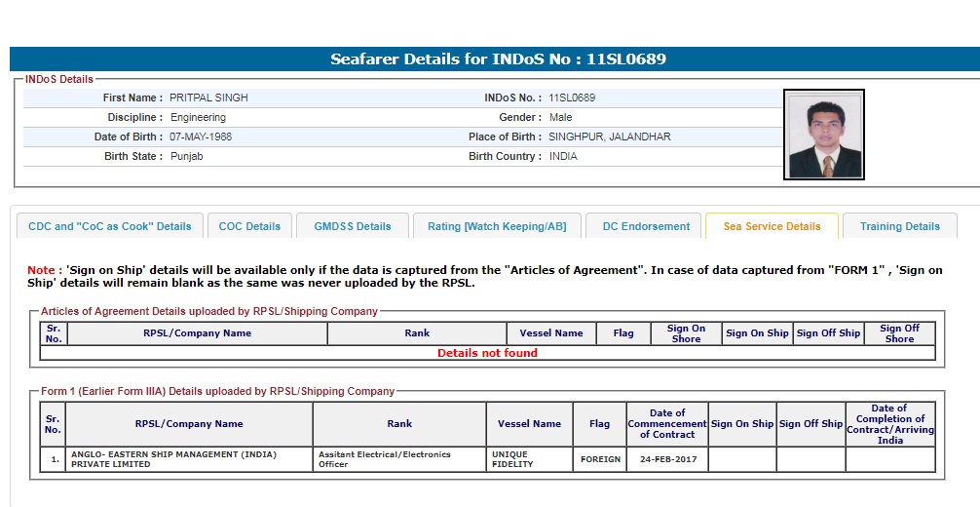Click the First Name value PRITPAL SINGH
This screenshot has width=980, height=507.
[x=208, y=98]
